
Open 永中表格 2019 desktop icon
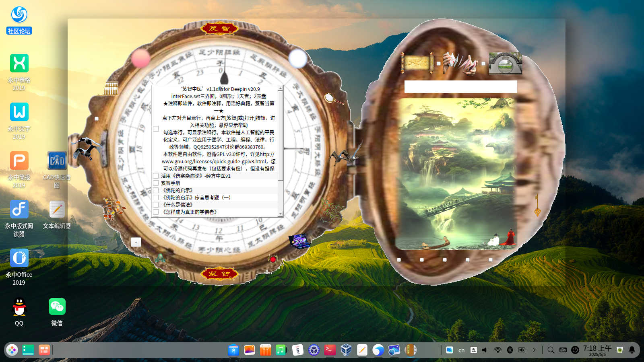(x=19, y=72)
